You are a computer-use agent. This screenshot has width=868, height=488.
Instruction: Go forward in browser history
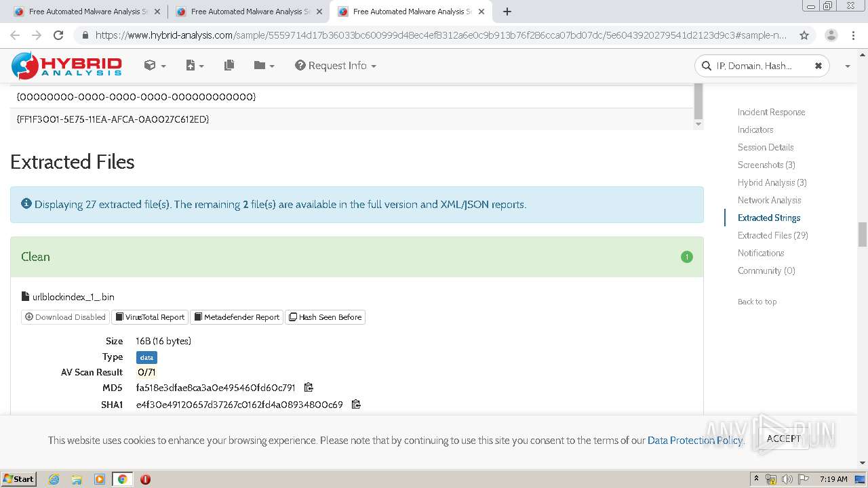[37, 35]
